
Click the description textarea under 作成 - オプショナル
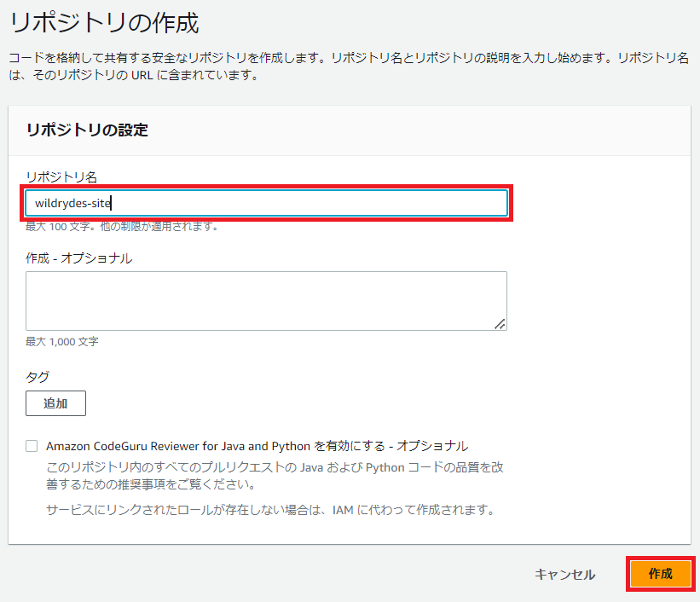(267, 301)
